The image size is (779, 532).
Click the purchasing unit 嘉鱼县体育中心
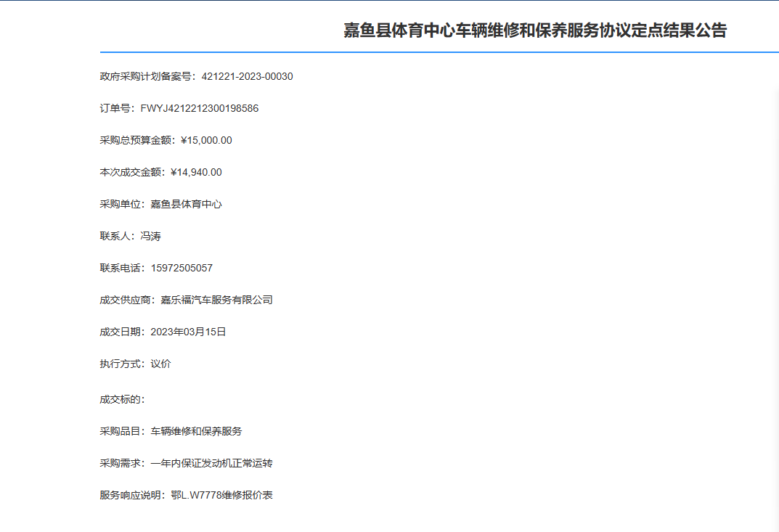pos(186,204)
